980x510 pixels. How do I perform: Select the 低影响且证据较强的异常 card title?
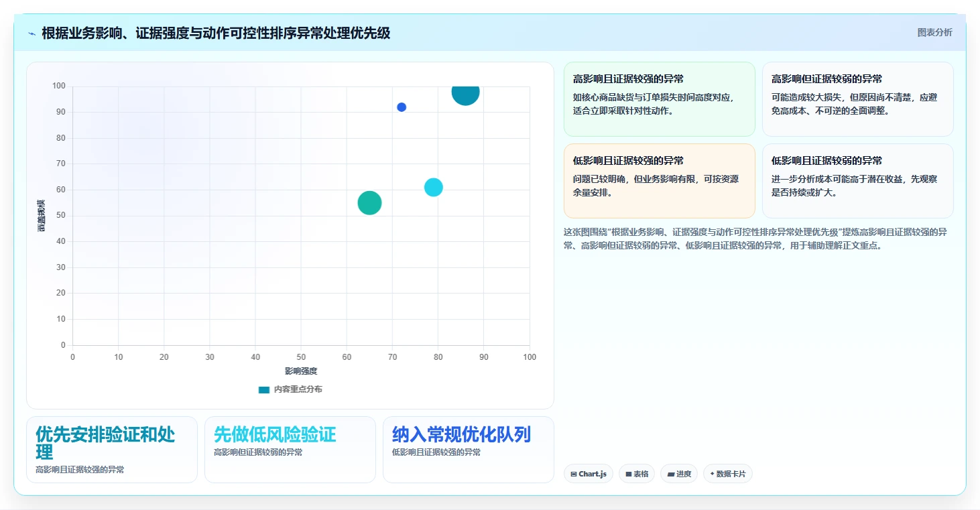coord(628,161)
